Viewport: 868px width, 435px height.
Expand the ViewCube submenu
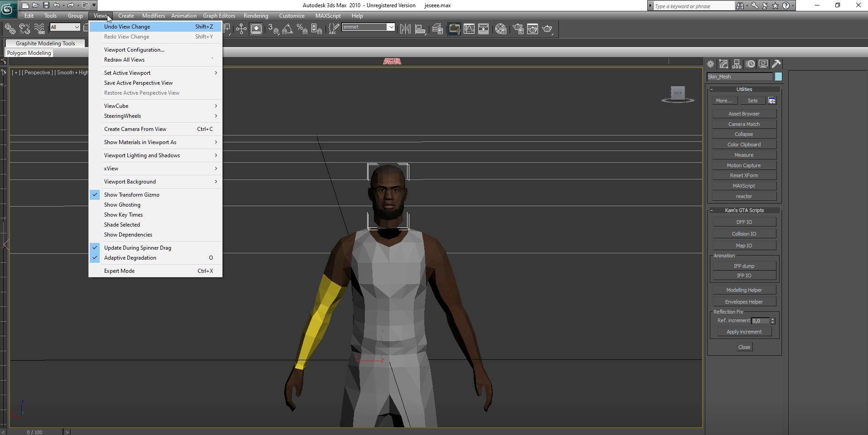[x=116, y=106]
